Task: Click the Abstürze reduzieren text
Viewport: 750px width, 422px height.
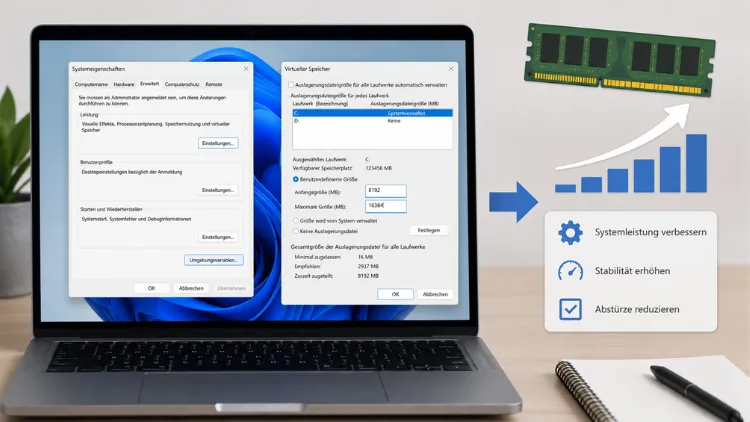Action: pos(637,310)
